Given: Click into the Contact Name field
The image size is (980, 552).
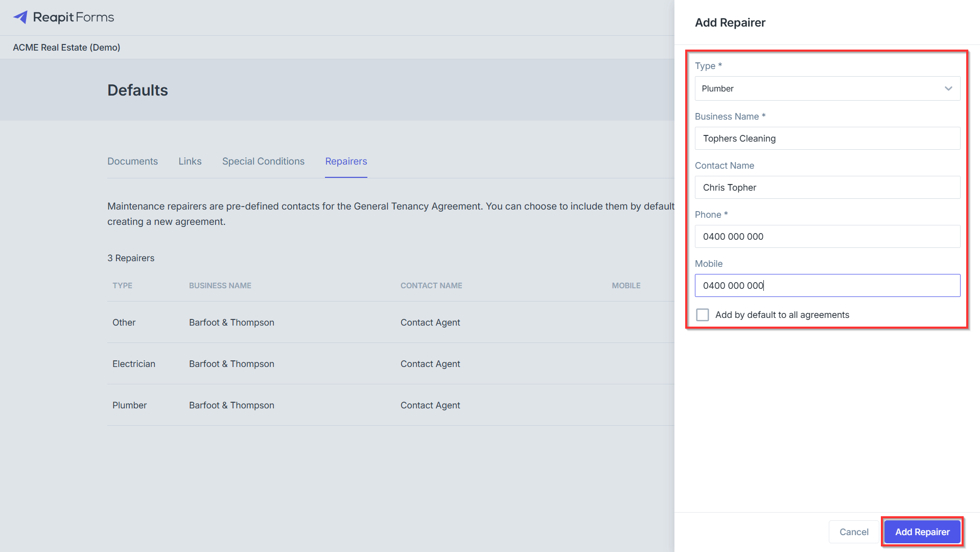Looking at the screenshot, I should (x=827, y=188).
